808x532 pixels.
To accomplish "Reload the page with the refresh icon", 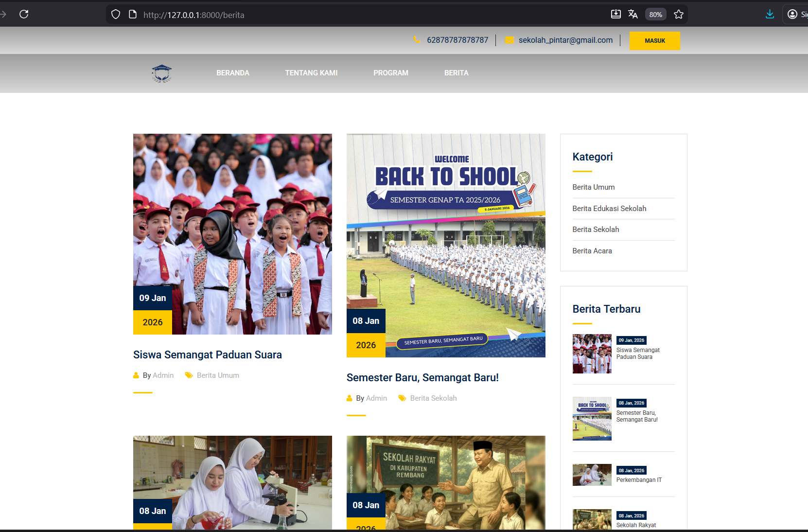I will (24, 14).
